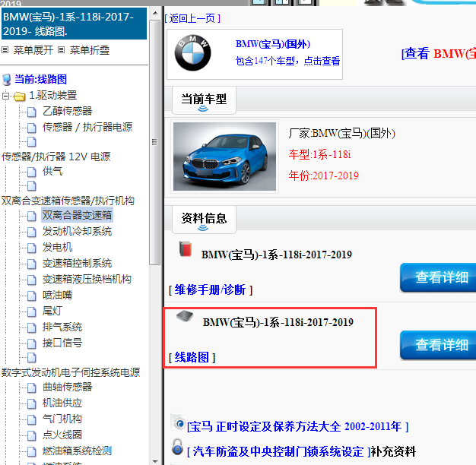Go back via 返回上一页 link
The image size is (476, 465).
click(192, 18)
